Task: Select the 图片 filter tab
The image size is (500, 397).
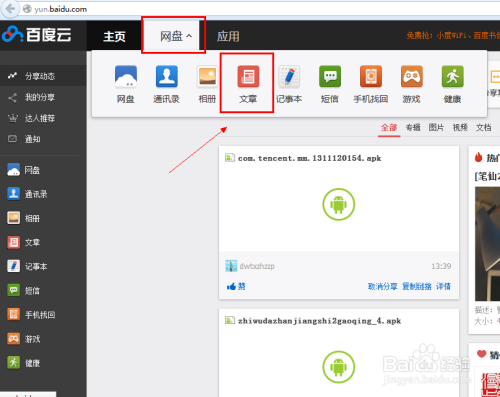Action: pos(436,127)
